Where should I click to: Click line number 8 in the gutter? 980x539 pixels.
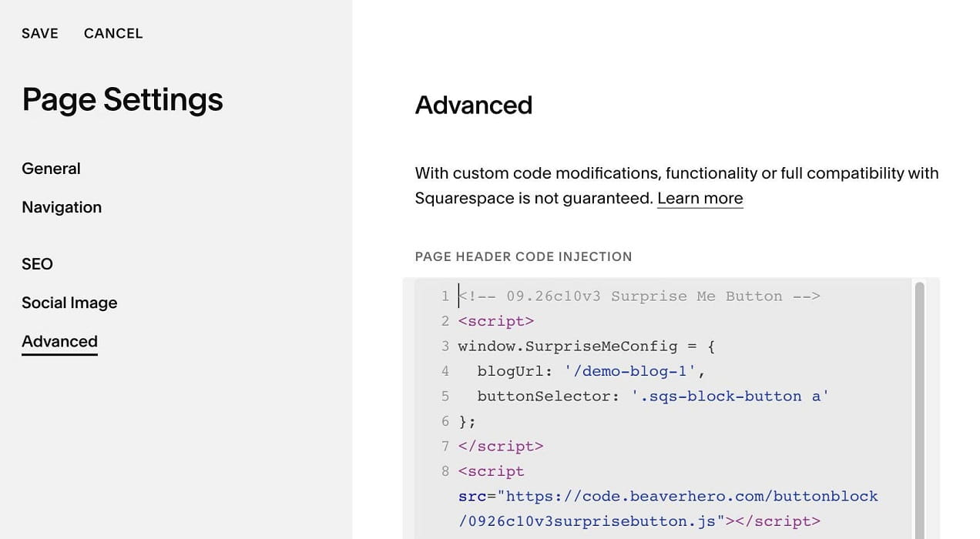coord(445,471)
